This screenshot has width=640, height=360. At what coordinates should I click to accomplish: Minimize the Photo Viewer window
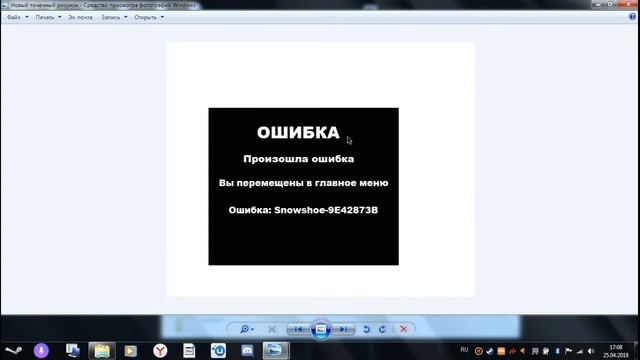pos(598,4)
